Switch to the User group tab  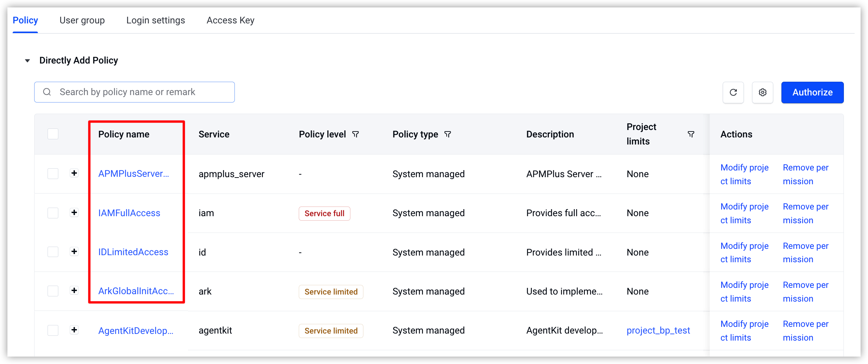pos(82,20)
